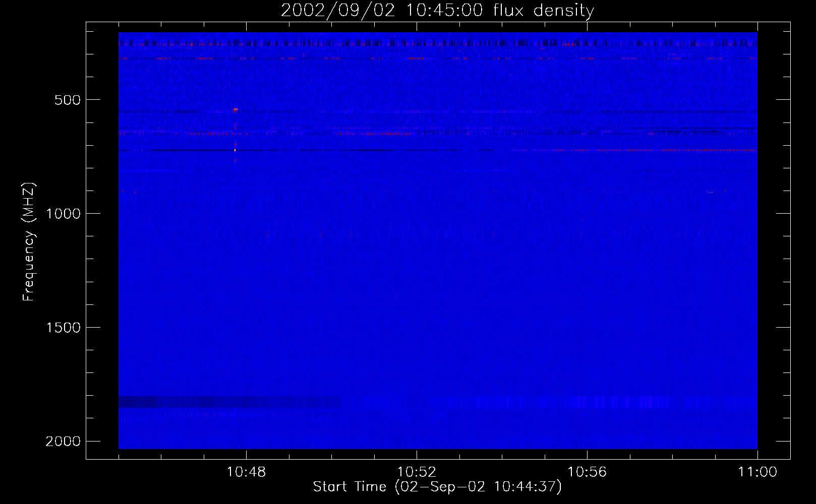
Task: Click the 10:52 time tick label
Action: tap(417, 472)
